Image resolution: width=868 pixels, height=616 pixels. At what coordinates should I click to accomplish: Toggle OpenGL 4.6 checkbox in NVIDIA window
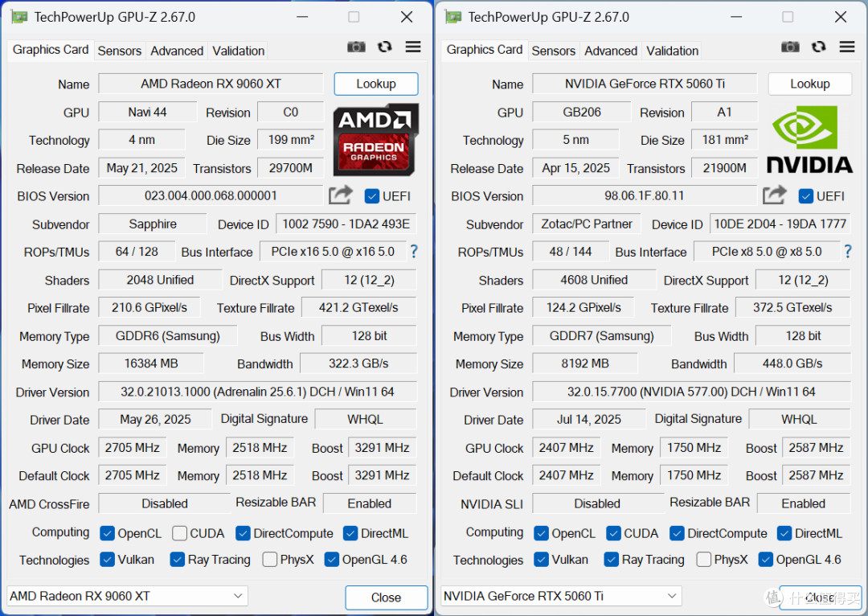(x=765, y=560)
